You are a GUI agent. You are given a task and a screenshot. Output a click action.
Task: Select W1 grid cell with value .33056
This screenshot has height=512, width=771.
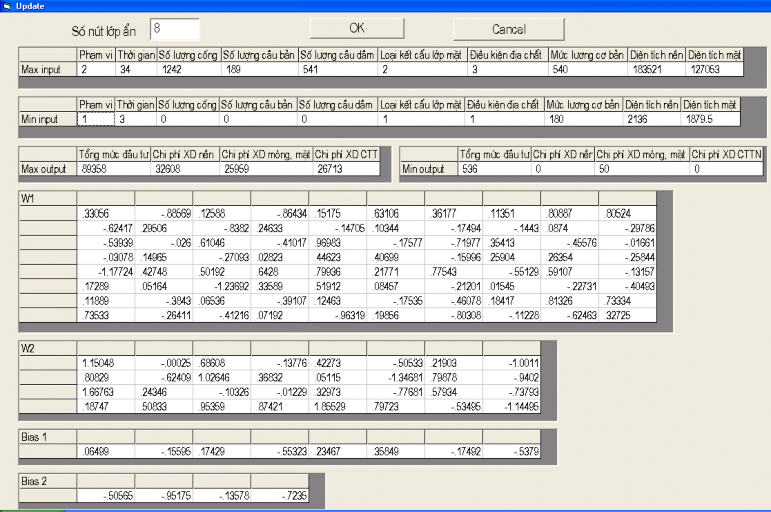[106, 213]
